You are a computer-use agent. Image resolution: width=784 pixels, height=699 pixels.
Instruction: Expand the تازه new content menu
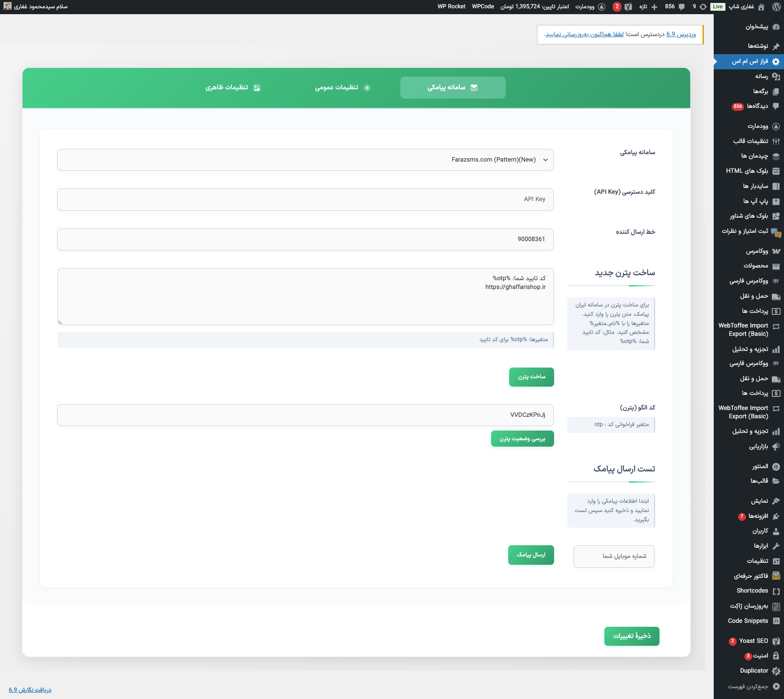click(x=648, y=7)
